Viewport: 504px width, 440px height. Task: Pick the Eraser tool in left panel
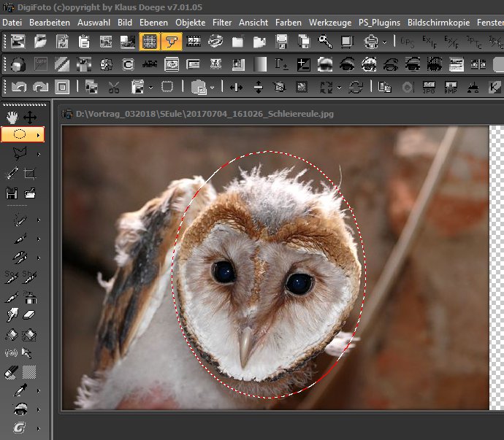click(x=30, y=315)
